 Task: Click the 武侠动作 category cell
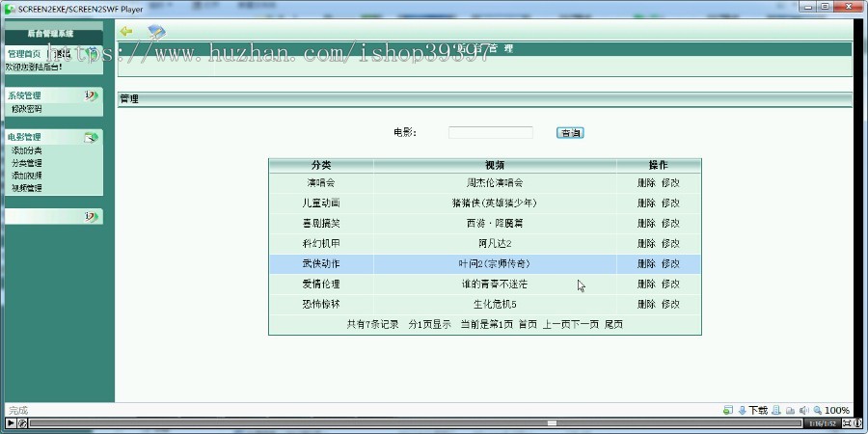click(x=321, y=264)
